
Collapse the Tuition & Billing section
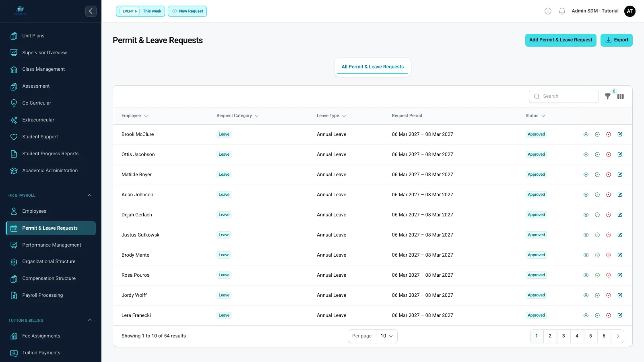coord(90,320)
